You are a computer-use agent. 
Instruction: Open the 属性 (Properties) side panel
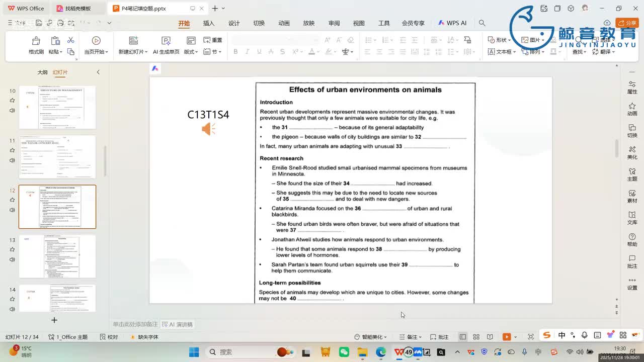coord(632,87)
